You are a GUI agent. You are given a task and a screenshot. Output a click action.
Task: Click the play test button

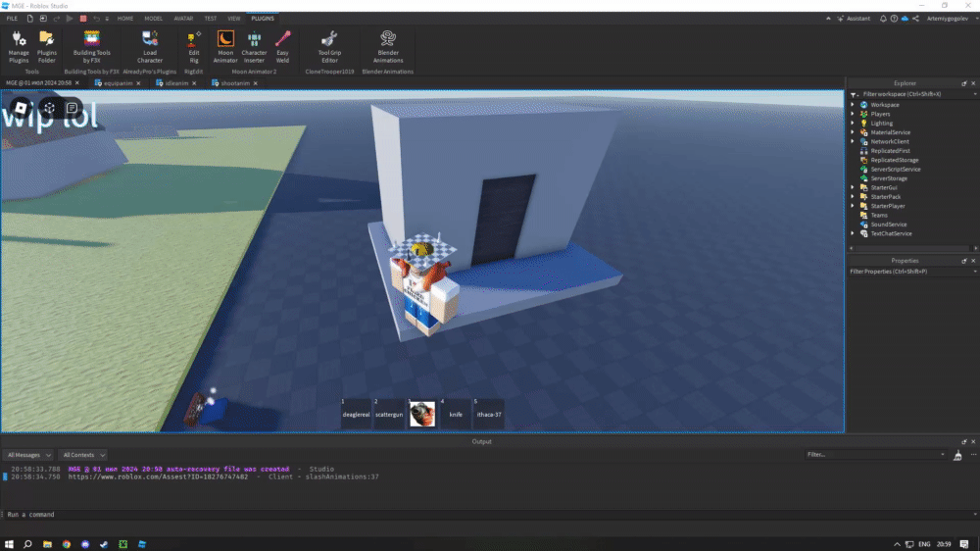coord(70,19)
